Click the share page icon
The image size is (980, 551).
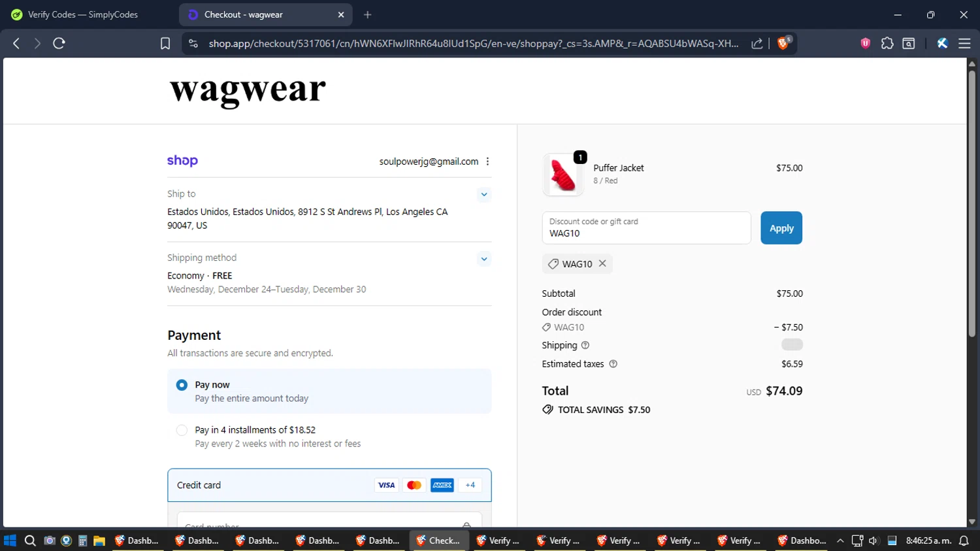[757, 43]
